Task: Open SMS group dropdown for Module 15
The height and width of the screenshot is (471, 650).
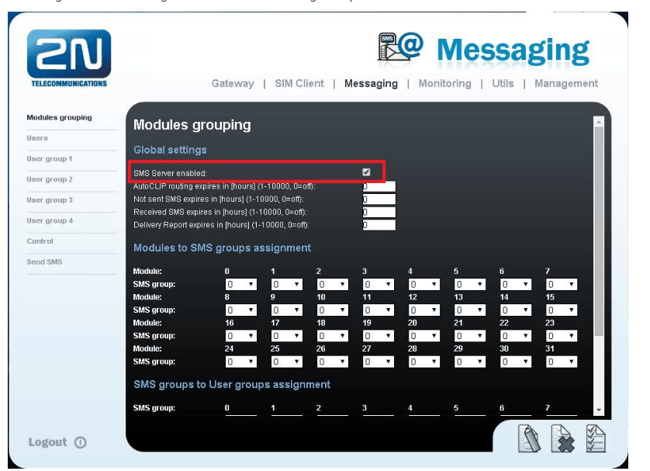Action: 561,310
